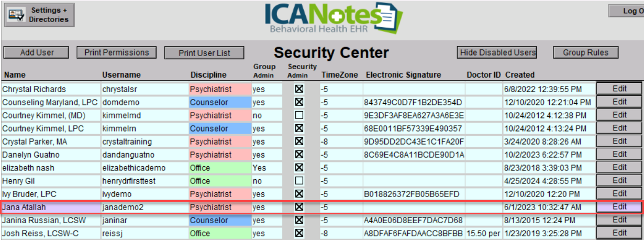This screenshot has width=644, height=240.
Task: Click Print User List button
Action: tap(204, 53)
